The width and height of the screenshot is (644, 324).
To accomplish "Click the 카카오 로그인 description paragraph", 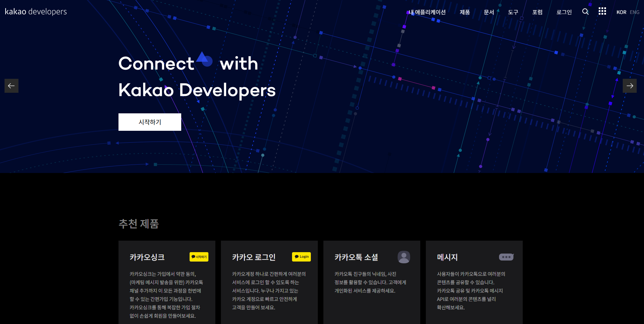I will pyautogui.click(x=269, y=291).
